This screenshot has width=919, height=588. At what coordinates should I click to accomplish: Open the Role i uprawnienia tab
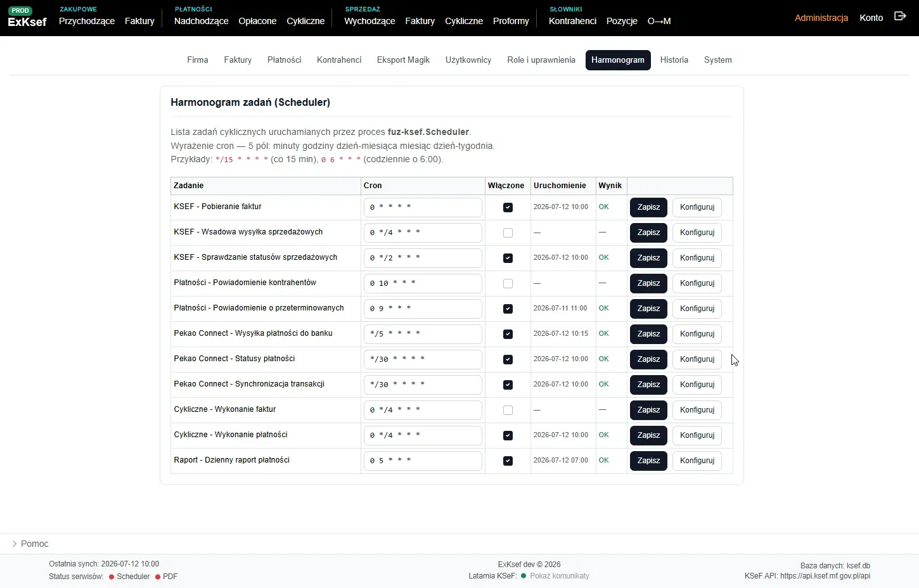541,60
